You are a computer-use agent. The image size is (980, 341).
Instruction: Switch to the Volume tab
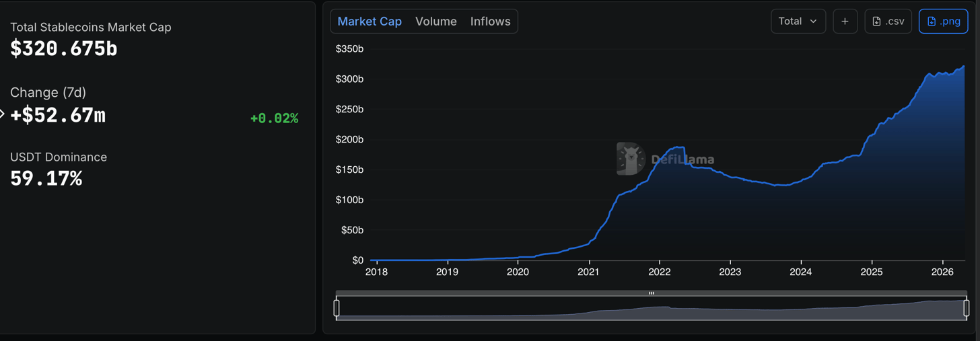(x=435, y=22)
